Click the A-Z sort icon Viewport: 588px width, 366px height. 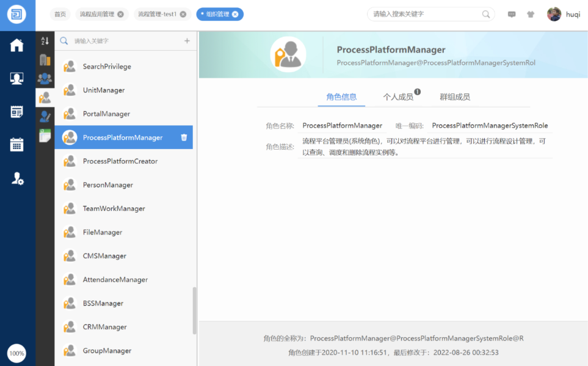pyautogui.click(x=45, y=41)
